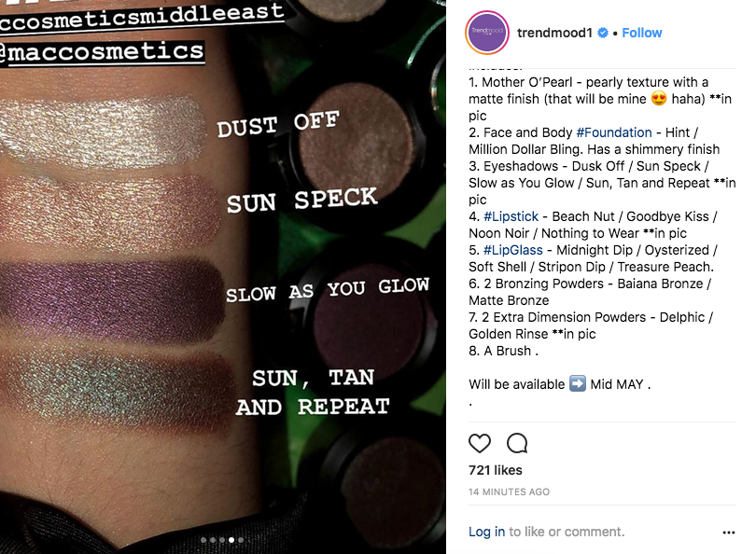Click the blue verified badge
The image size is (756, 554).
click(603, 33)
